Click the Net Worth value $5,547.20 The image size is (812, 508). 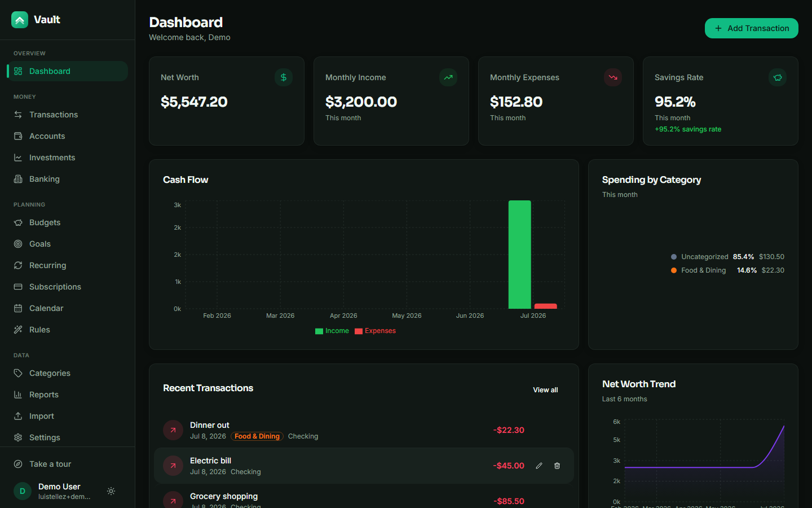tap(194, 102)
